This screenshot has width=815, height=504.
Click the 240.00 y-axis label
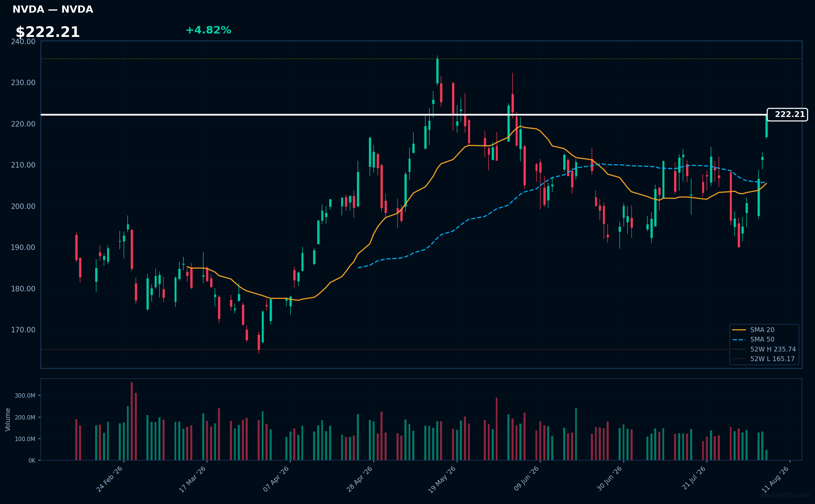click(23, 42)
